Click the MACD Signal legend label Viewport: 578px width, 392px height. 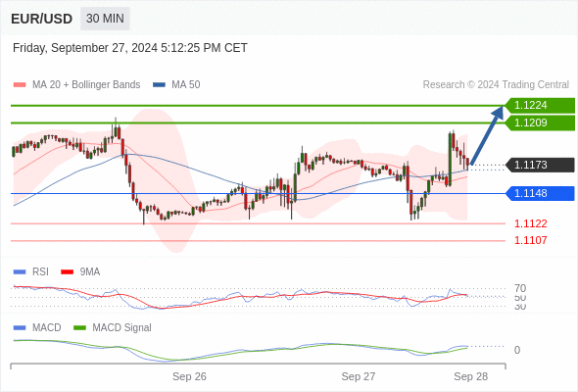pos(121,328)
